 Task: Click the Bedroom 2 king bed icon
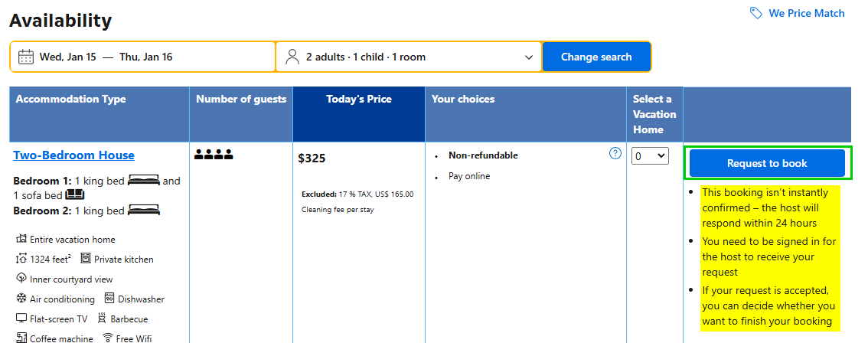[144, 211]
